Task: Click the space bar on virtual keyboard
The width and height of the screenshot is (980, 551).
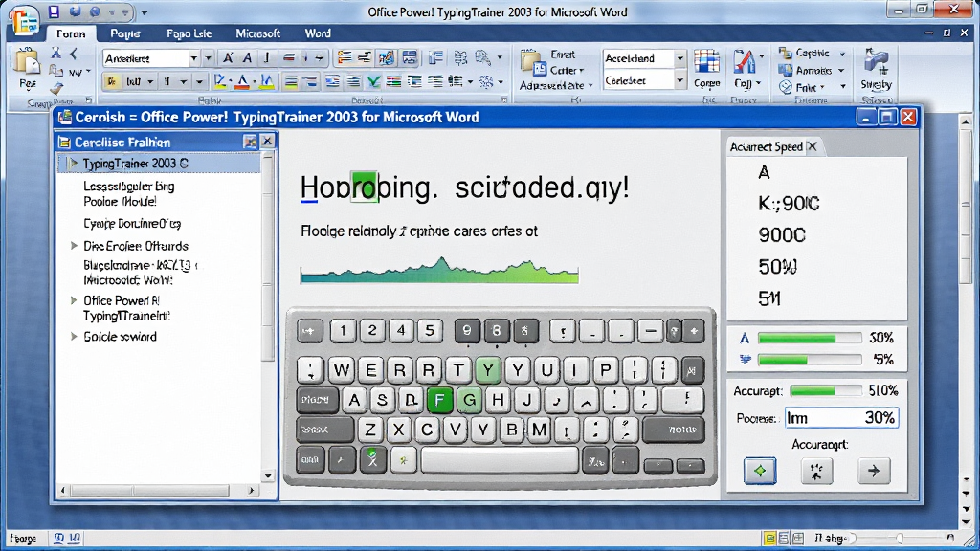Action: pos(500,460)
